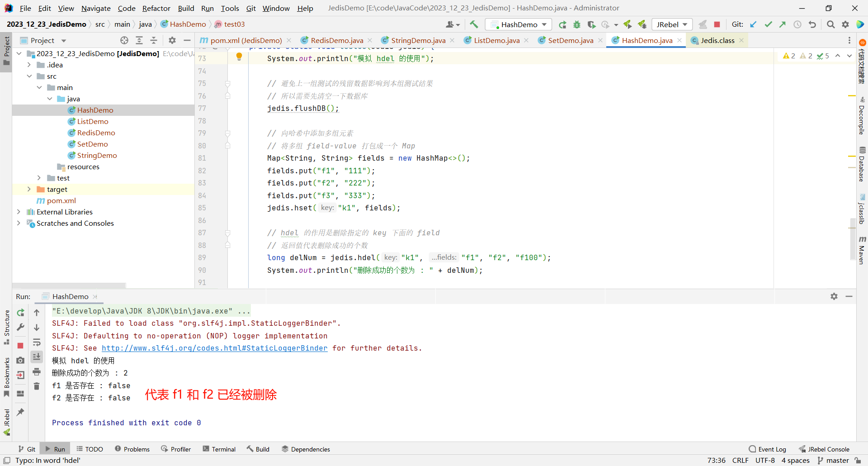Toggle the Maven tool window
Viewport: 868px width, 466px height.
tap(862, 250)
